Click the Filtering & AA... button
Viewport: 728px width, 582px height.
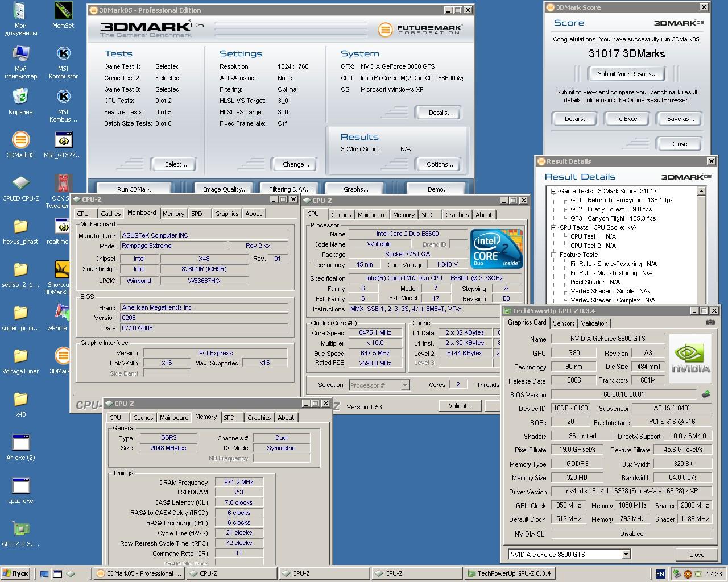click(290, 189)
